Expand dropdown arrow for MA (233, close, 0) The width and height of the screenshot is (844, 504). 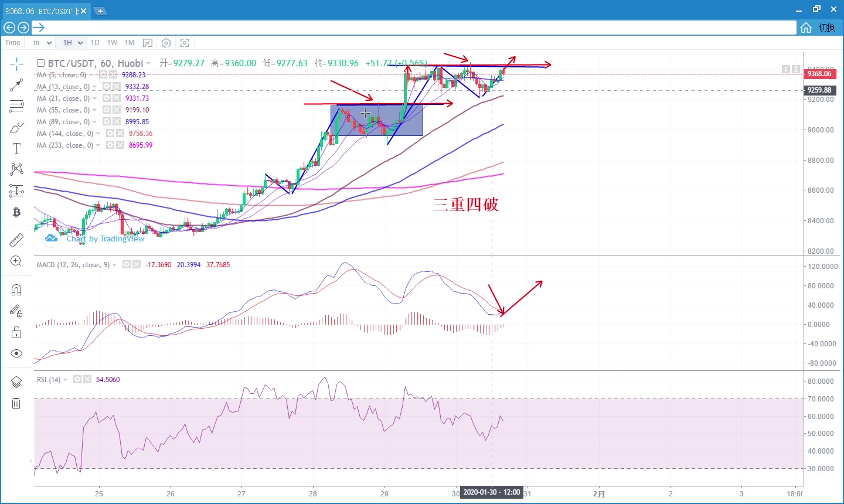pos(98,145)
